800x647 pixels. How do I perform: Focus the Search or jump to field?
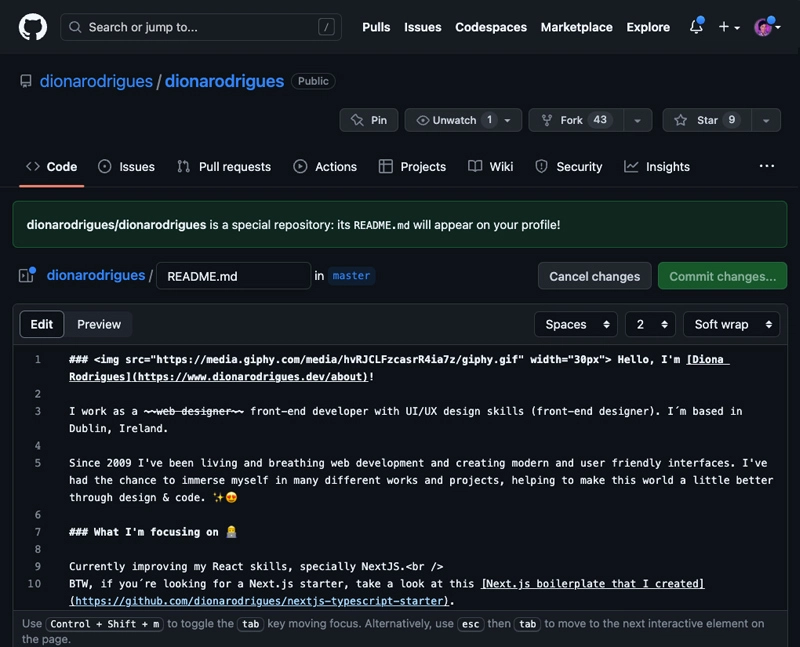tap(201, 27)
